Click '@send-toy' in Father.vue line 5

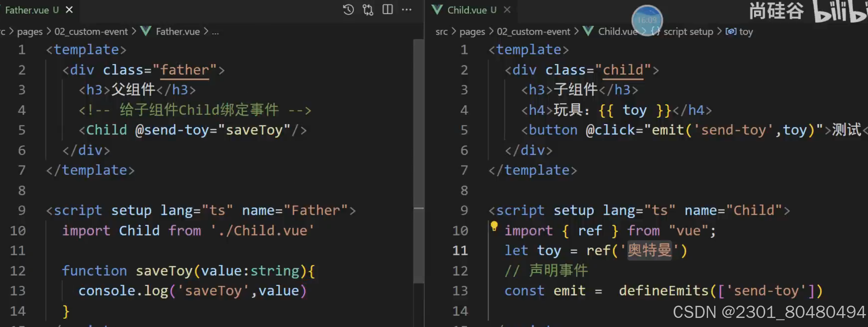click(172, 130)
